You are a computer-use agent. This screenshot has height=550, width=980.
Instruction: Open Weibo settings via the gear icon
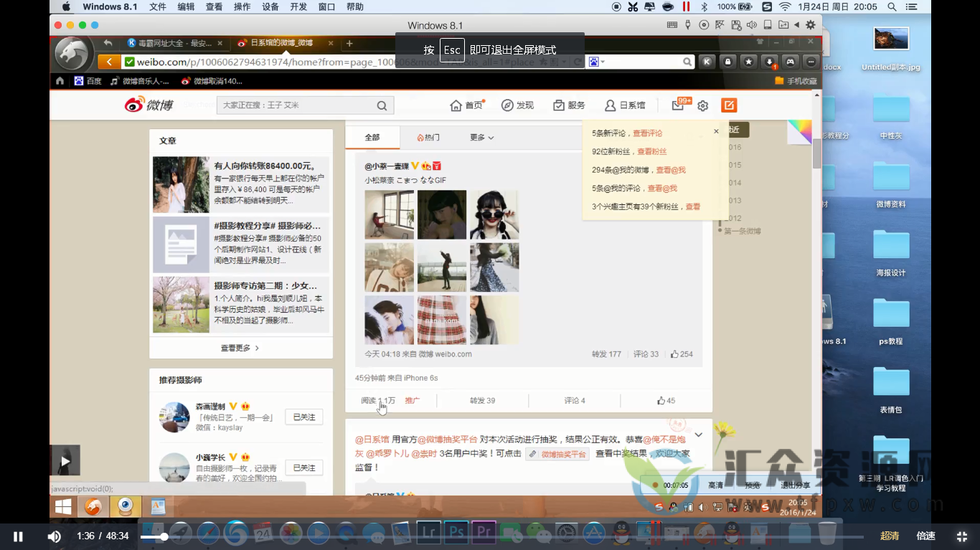pos(702,105)
